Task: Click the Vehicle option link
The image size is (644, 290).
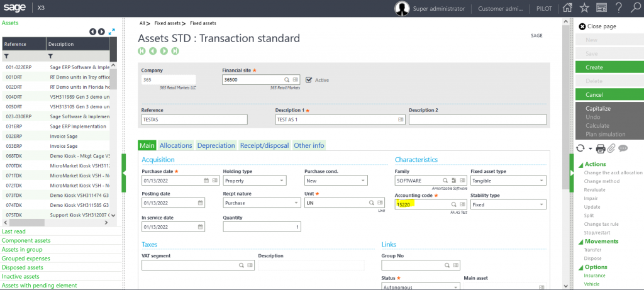Action: point(591,284)
